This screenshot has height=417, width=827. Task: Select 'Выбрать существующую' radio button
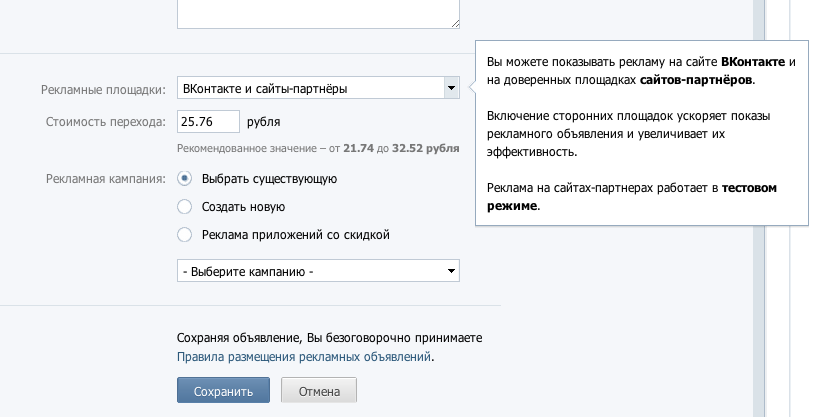tap(183, 179)
